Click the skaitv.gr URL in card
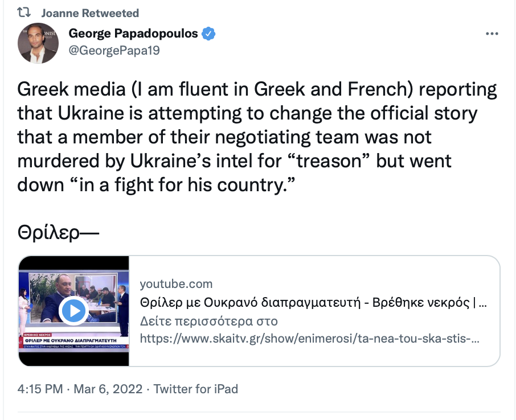This screenshot has height=420, width=516. [310, 338]
